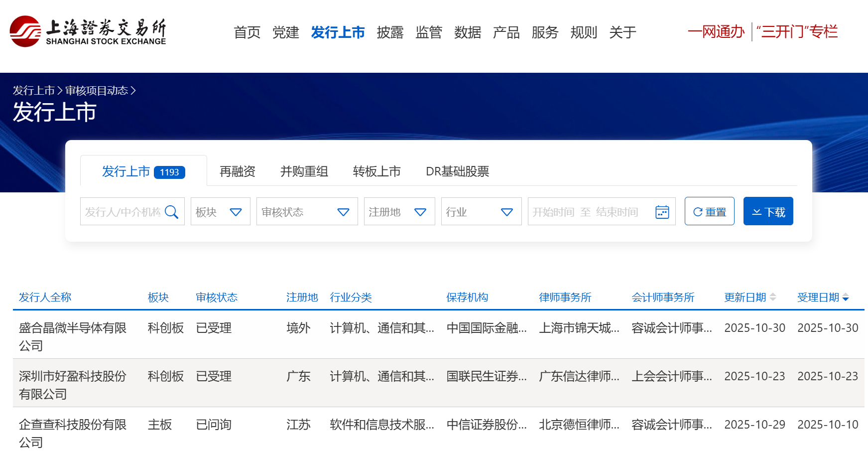This screenshot has height=453, width=868.
Task: Switch to the 并购重组 tab
Action: coord(304,171)
